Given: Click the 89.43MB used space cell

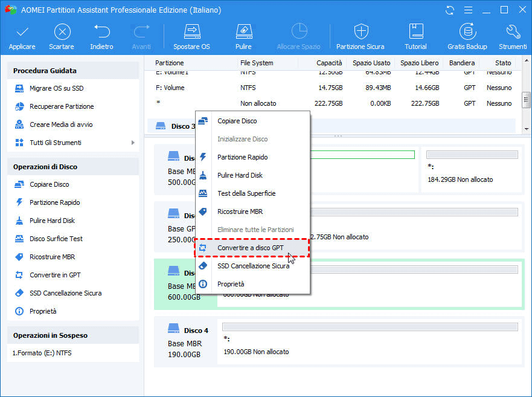Looking at the screenshot, I should (378, 88).
